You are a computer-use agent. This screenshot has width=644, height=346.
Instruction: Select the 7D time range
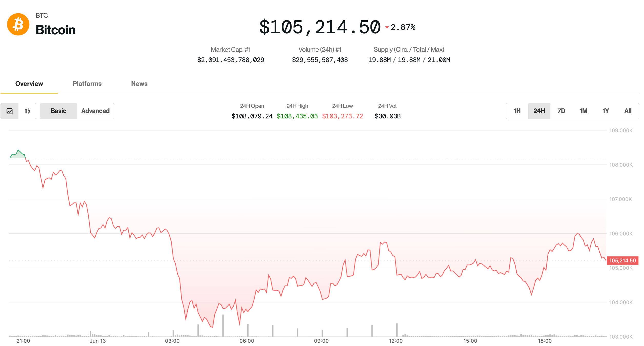(561, 111)
